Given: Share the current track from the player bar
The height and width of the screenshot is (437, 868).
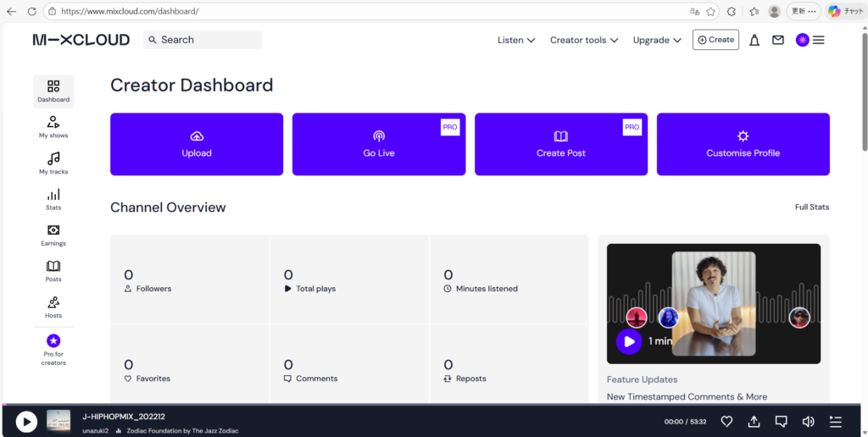Looking at the screenshot, I should click(x=754, y=421).
